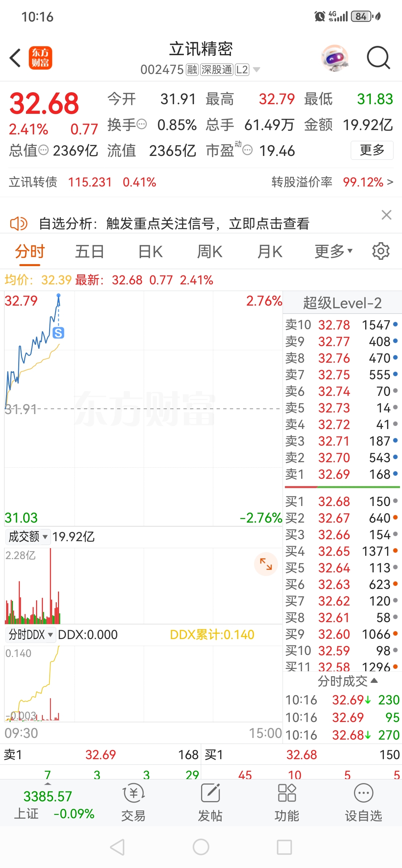Open chart settings gear icon
Screen dimensions: 402x868
coord(381,251)
